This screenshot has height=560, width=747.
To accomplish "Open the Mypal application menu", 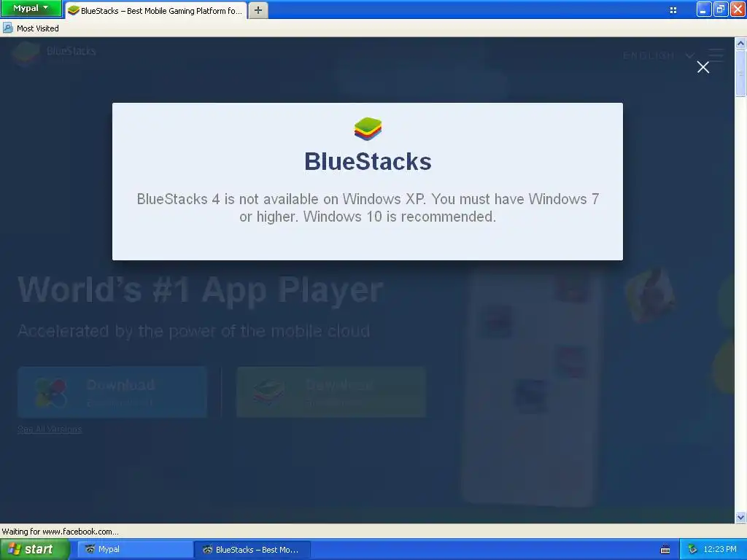I will tap(31, 8).
